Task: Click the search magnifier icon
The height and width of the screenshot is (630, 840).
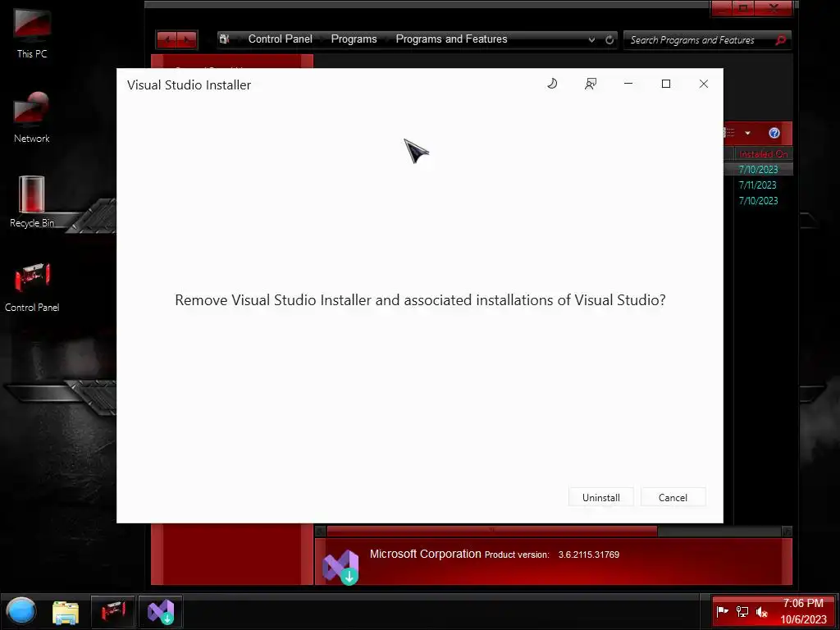Action: (781, 39)
